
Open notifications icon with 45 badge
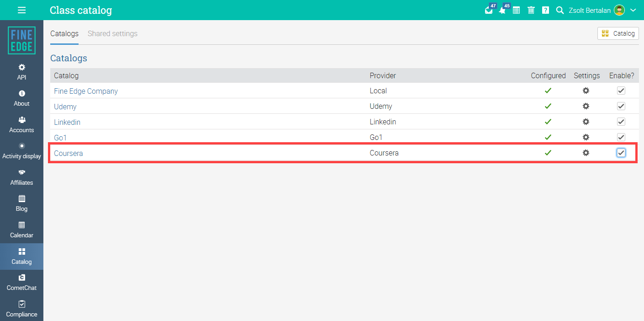[x=503, y=10]
